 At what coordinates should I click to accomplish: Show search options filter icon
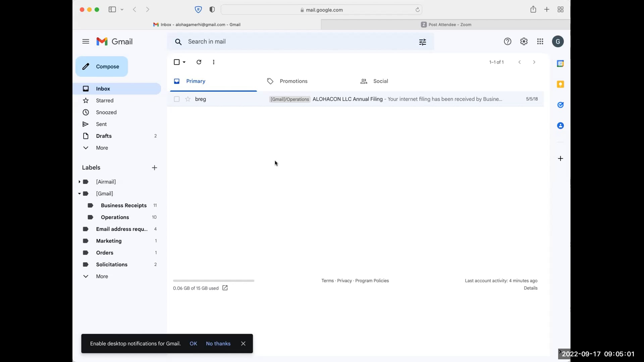(x=422, y=42)
